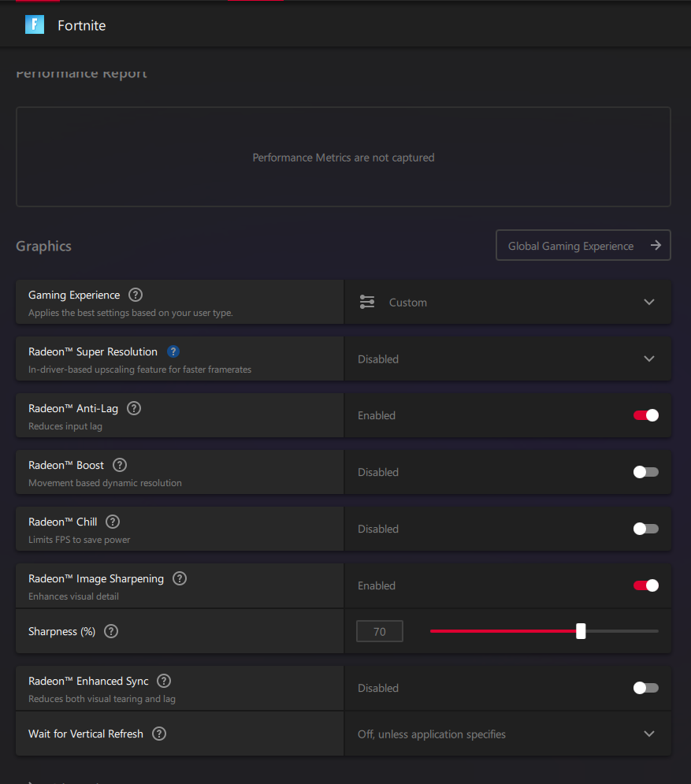The image size is (691, 784).
Task: Click help icon next to Gaming Experience
Action: (136, 295)
